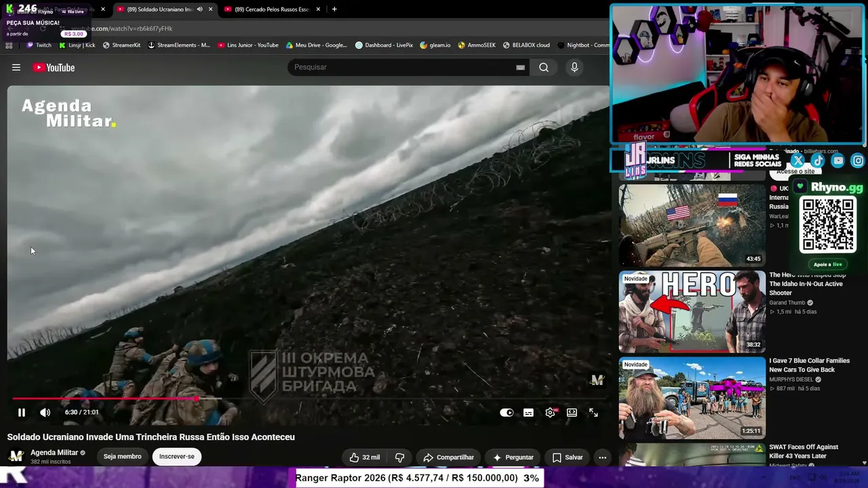
Task: Click the page URL in the address bar
Action: 122,28
